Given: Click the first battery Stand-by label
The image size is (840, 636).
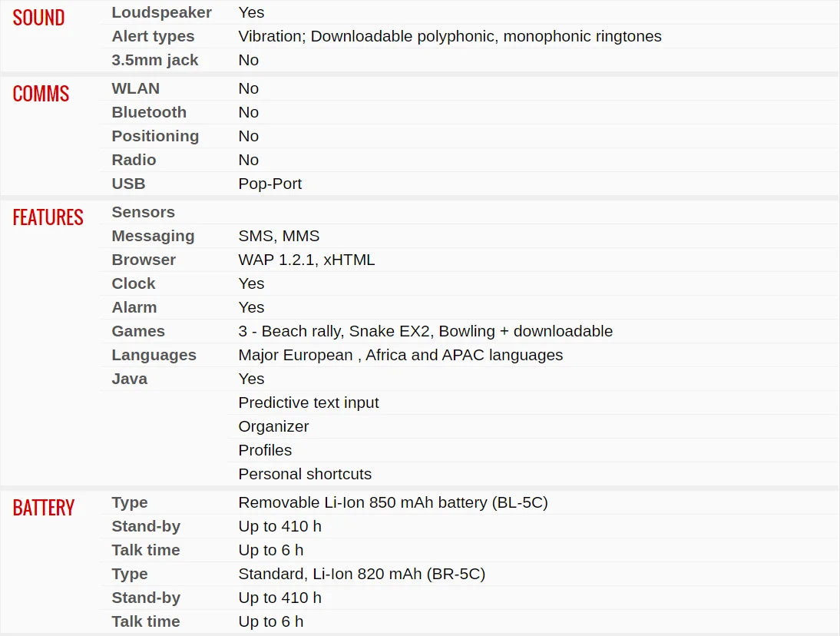Looking at the screenshot, I should (146, 527).
